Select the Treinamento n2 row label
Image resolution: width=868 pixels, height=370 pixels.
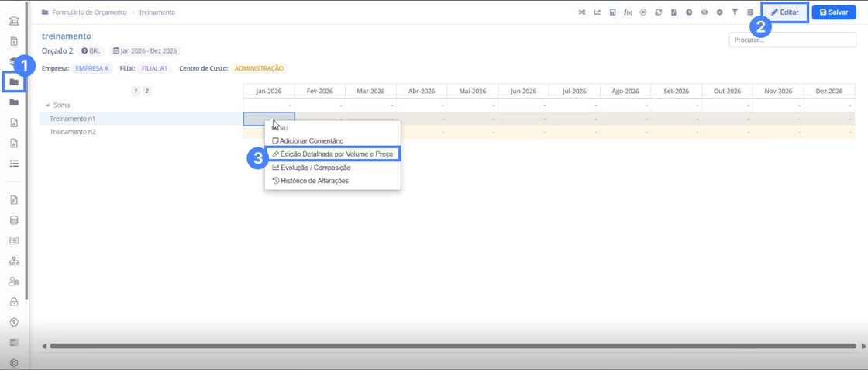point(73,132)
